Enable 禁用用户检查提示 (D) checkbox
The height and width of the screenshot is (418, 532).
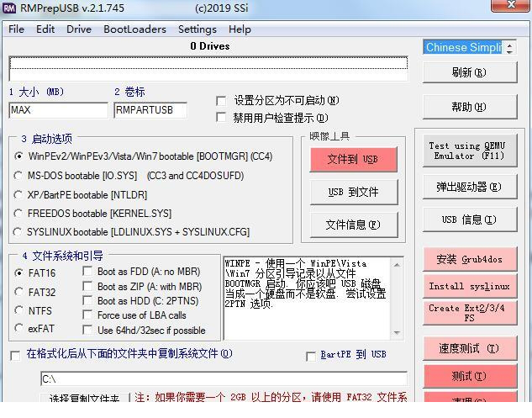(x=221, y=118)
